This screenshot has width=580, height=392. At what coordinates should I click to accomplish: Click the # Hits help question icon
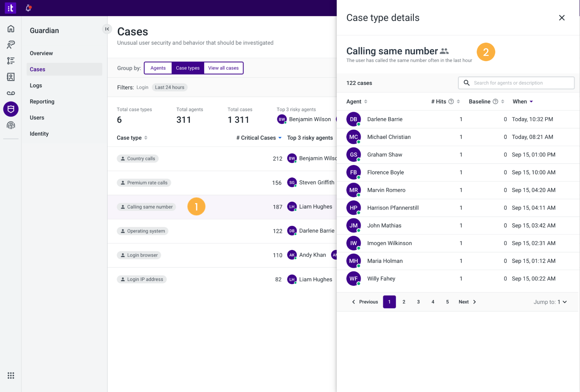[451, 101]
